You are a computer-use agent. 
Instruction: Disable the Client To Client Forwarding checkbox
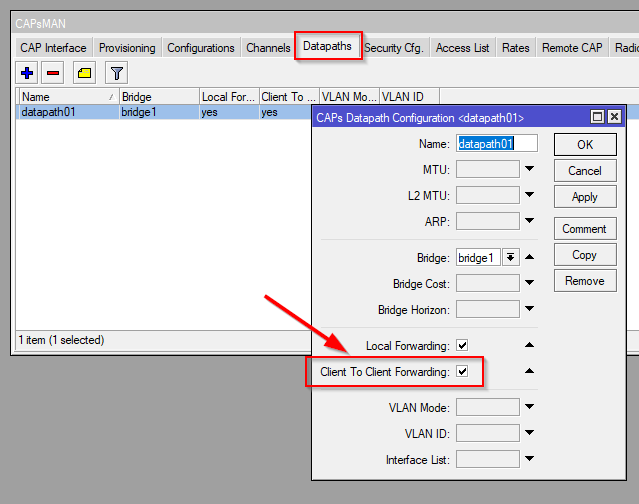coord(462,372)
